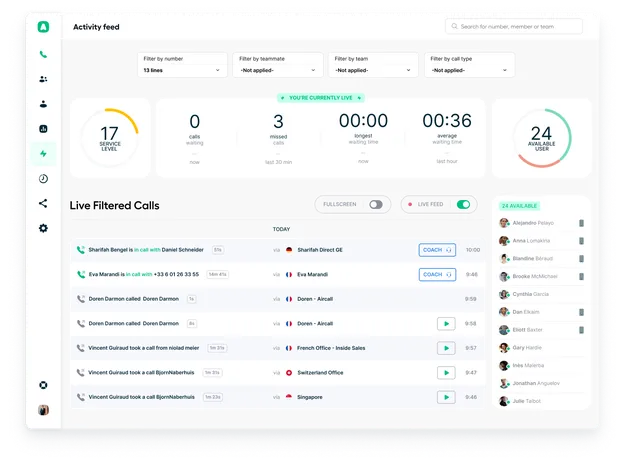The width and height of the screenshot is (625, 468).
Task: Open the Filter by team dropdown
Action: 374,65
